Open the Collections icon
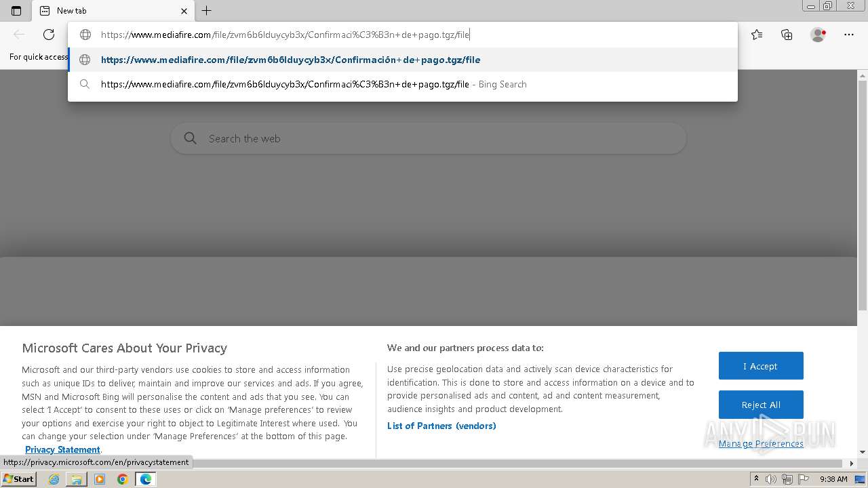868x488 pixels. [787, 35]
